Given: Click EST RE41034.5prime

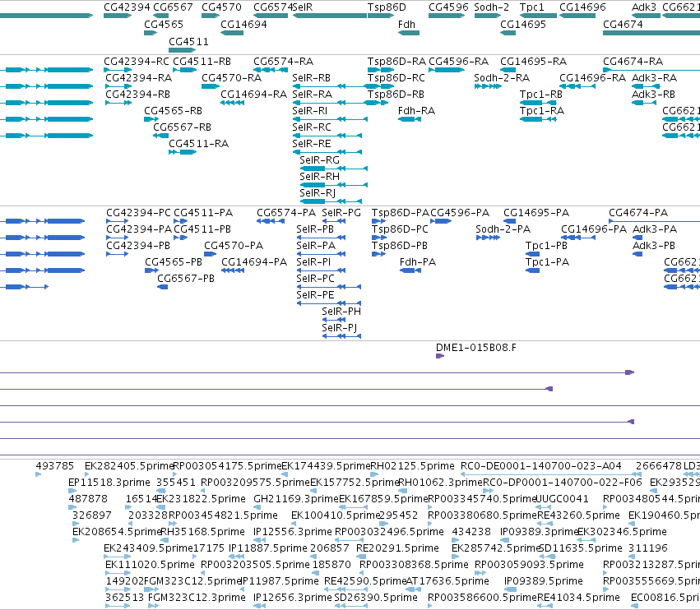Looking at the screenshot, I should point(578,597).
